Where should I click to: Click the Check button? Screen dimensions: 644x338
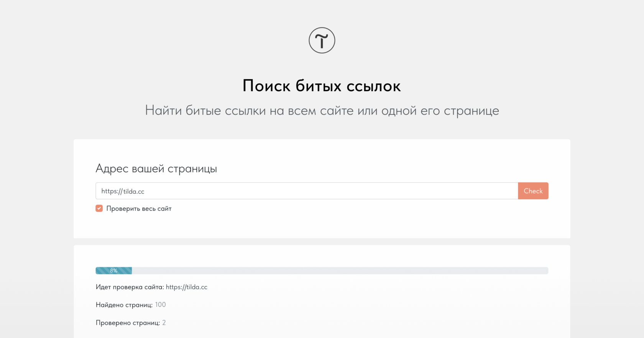pyautogui.click(x=533, y=191)
